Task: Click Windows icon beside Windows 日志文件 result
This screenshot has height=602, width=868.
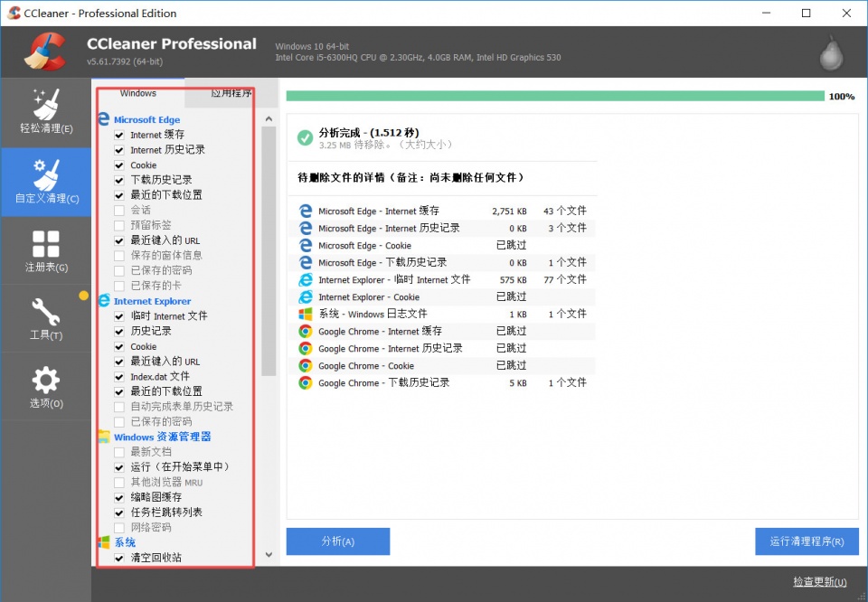Action: pyautogui.click(x=305, y=314)
